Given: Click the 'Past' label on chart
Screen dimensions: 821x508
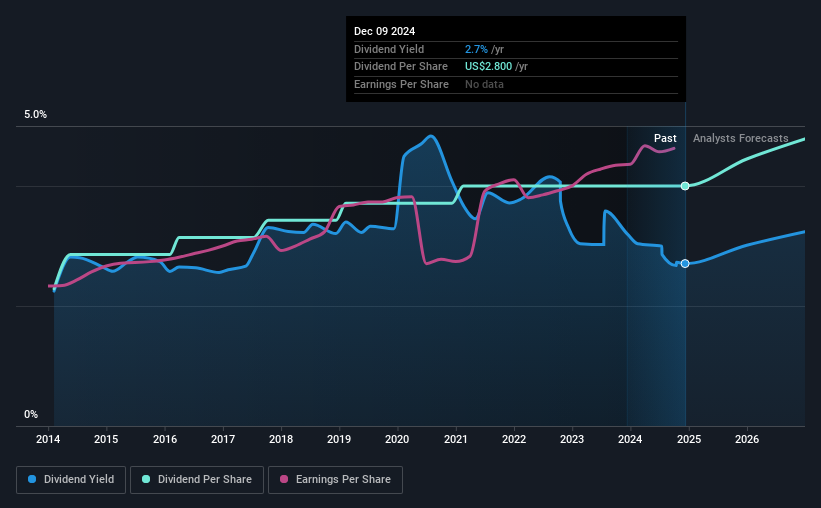Looking at the screenshot, I should click(x=665, y=138).
